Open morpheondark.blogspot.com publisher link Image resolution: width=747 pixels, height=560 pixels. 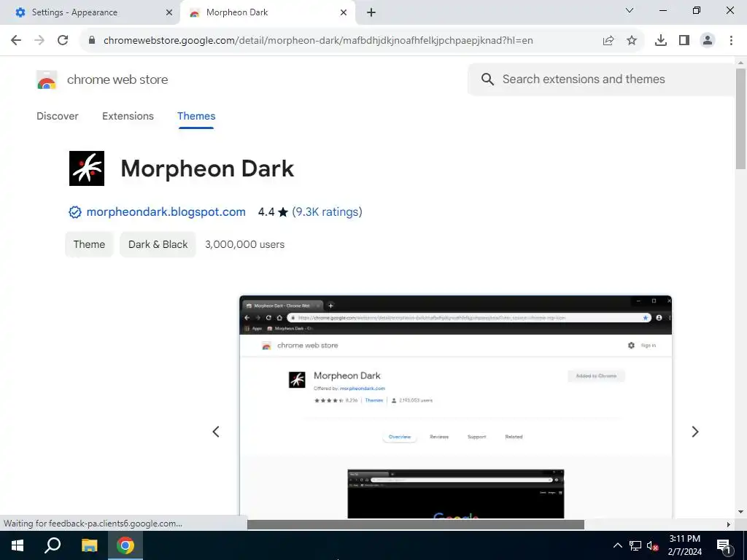pyautogui.click(x=166, y=212)
